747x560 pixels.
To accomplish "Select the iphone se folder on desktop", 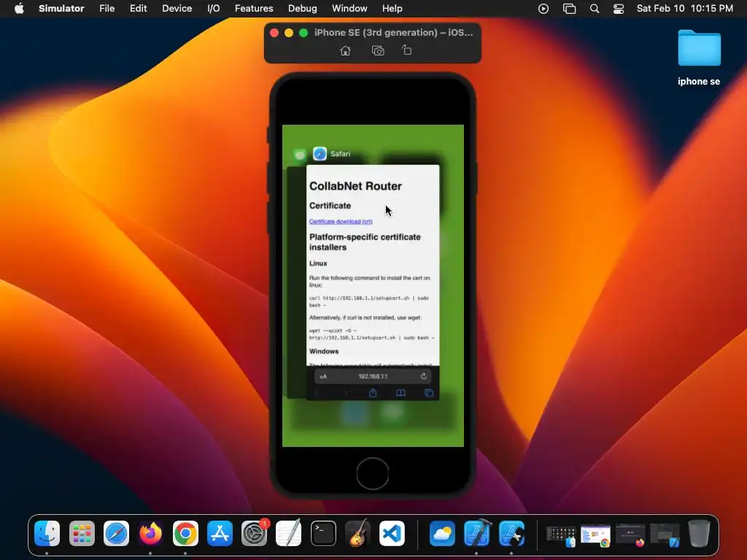I will pyautogui.click(x=699, y=58).
